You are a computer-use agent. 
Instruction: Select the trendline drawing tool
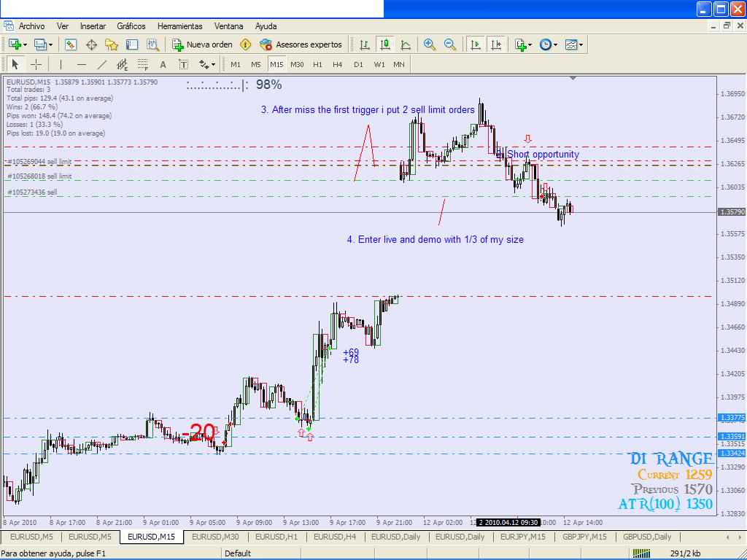pyautogui.click(x=102, y=64)
